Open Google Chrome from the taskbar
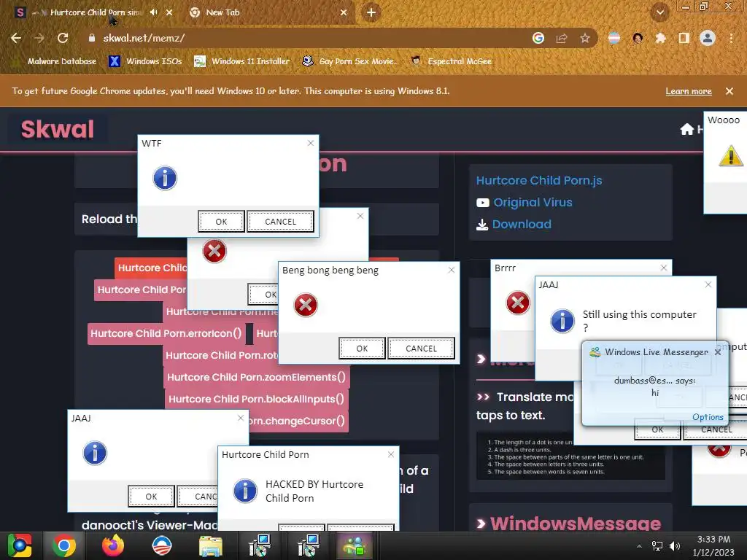Image resolution: width=747 pixels, height=560 pixels. (x=64, y=545)
